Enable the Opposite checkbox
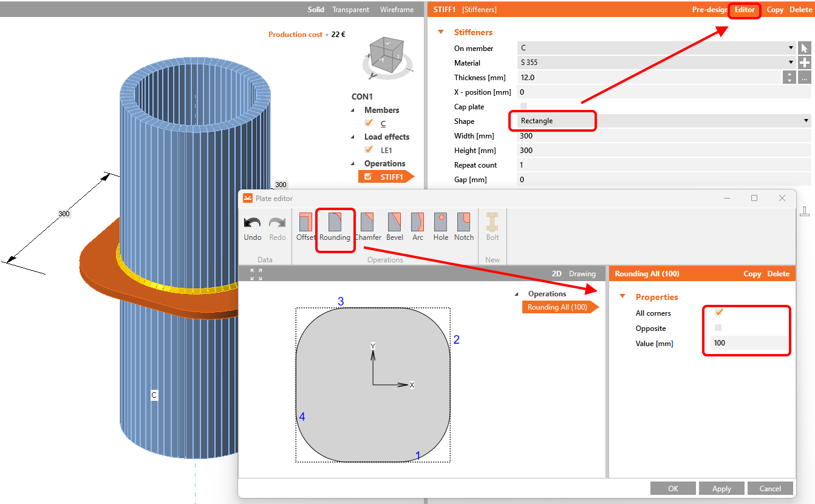Viewport: 815px width, 504px height. (x=718, y=328)
